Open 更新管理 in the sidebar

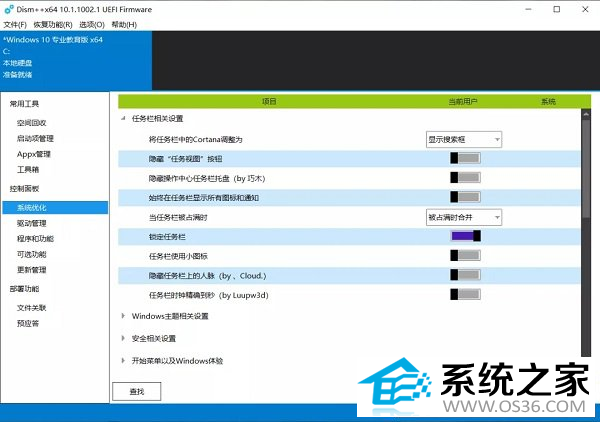[31, 270]
